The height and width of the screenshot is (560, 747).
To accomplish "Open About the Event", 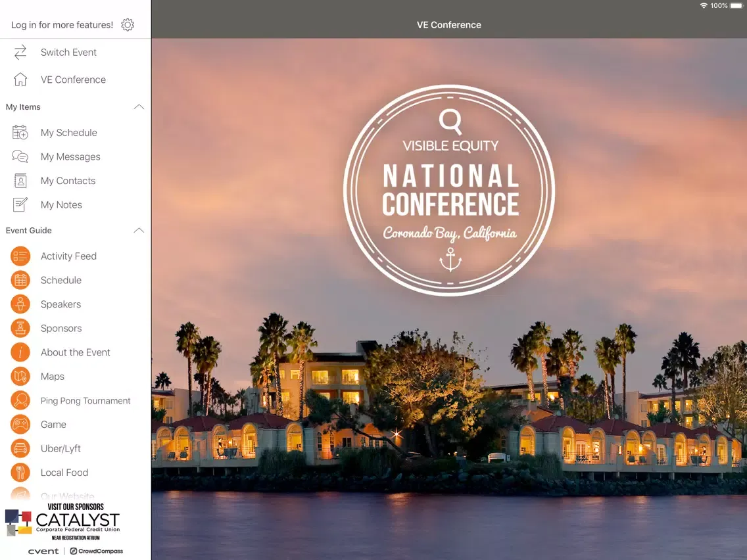I will click(75, 352).
